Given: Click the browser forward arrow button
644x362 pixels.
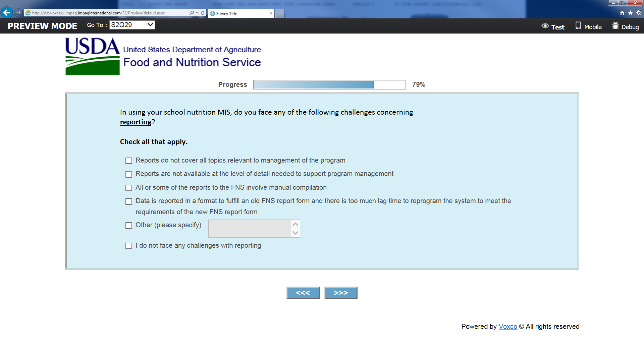Looking at the screenshot, I should click(18, 13).
